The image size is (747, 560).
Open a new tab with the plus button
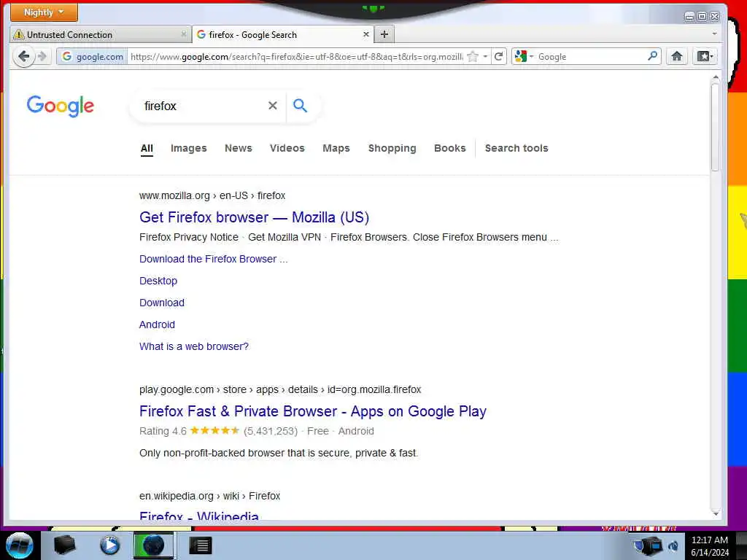[384, 34]
